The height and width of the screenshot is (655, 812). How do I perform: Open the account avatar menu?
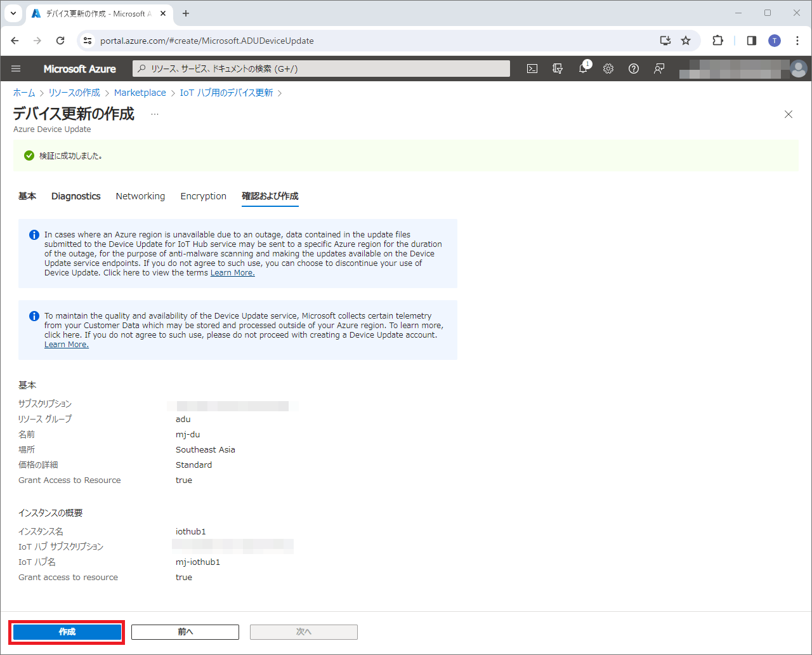click(x=799, y=69)
